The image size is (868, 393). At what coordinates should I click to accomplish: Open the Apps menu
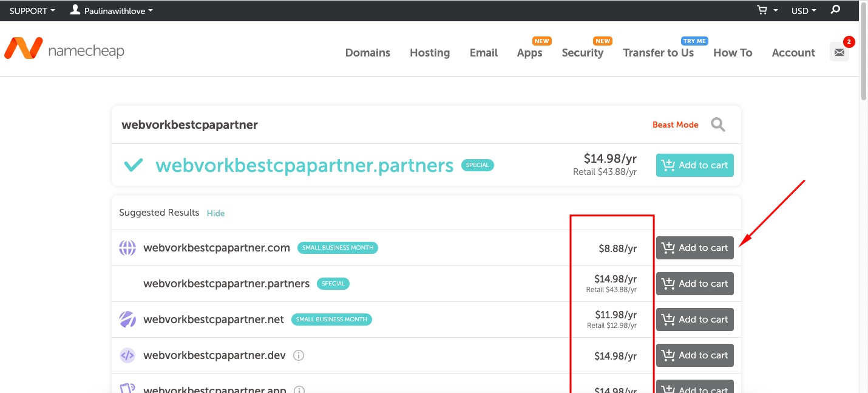coord(529,53)
